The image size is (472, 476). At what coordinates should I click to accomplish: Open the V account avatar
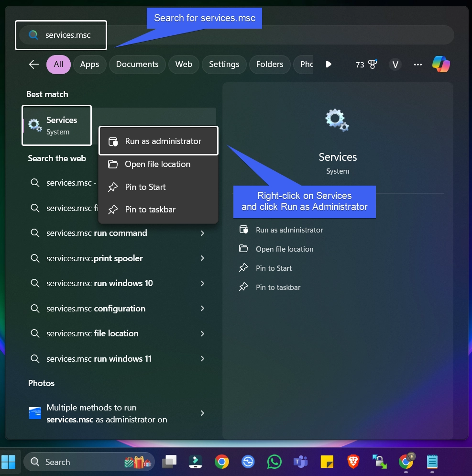click(395, 65)
